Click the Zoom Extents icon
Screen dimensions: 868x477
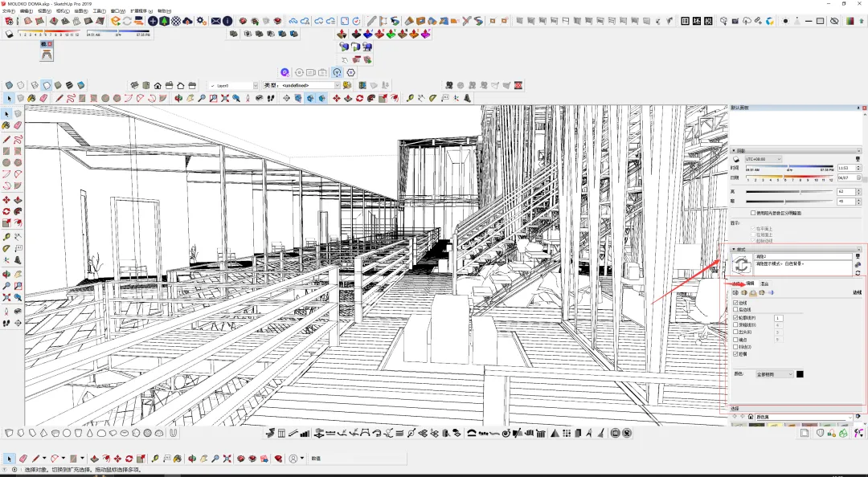225,98
